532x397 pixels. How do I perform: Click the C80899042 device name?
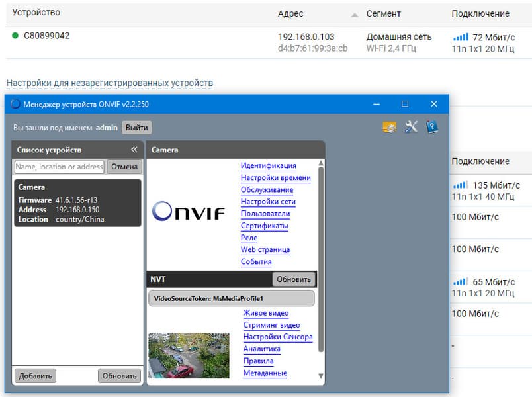tap(46, 36)
